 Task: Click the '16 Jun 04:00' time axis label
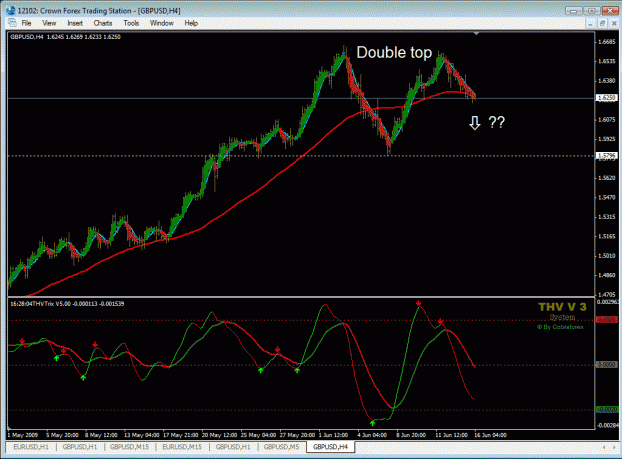[x=490, y=435]
